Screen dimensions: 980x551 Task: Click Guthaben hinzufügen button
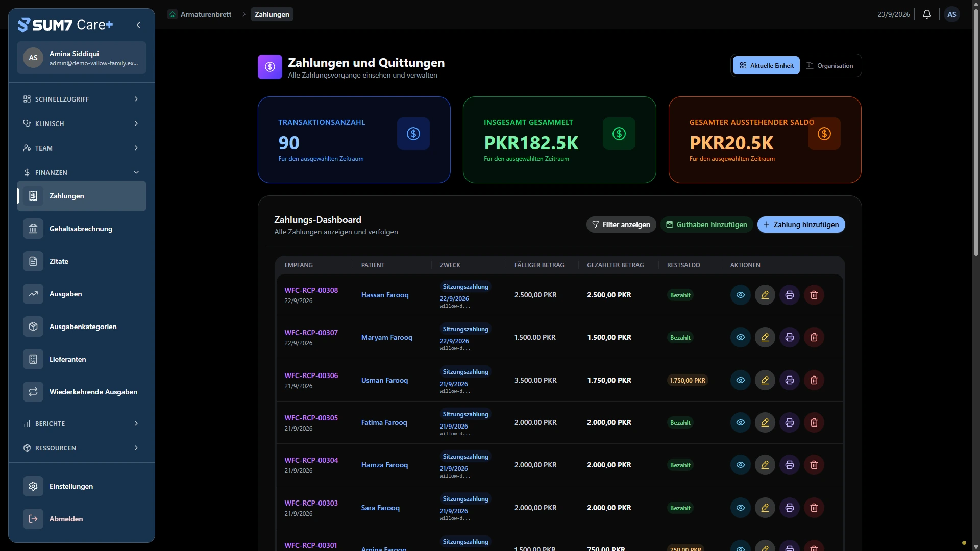click(706, 224)
